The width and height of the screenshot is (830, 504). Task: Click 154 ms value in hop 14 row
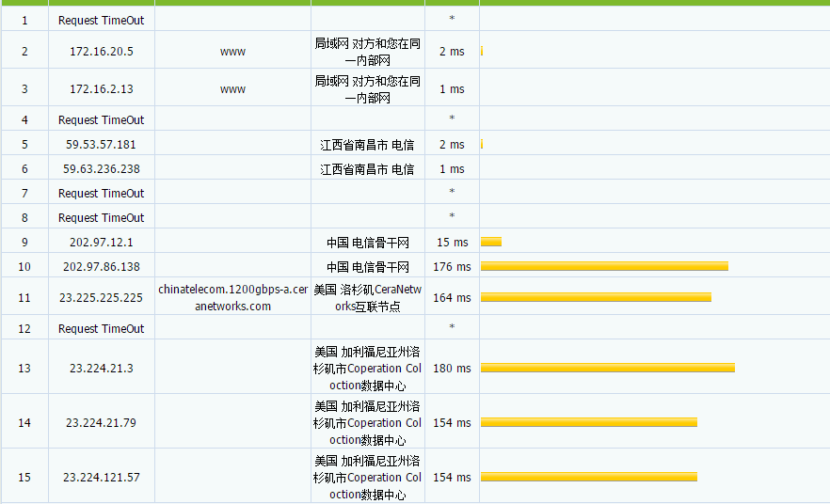click(x=452, y=422)
